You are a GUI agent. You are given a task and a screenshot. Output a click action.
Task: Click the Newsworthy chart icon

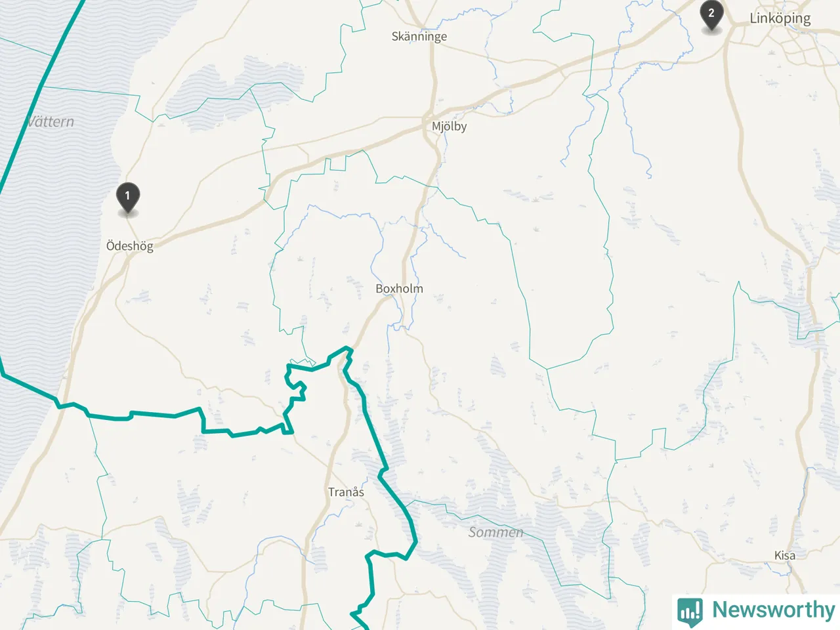pyautogui.click(x=690, y=611)
